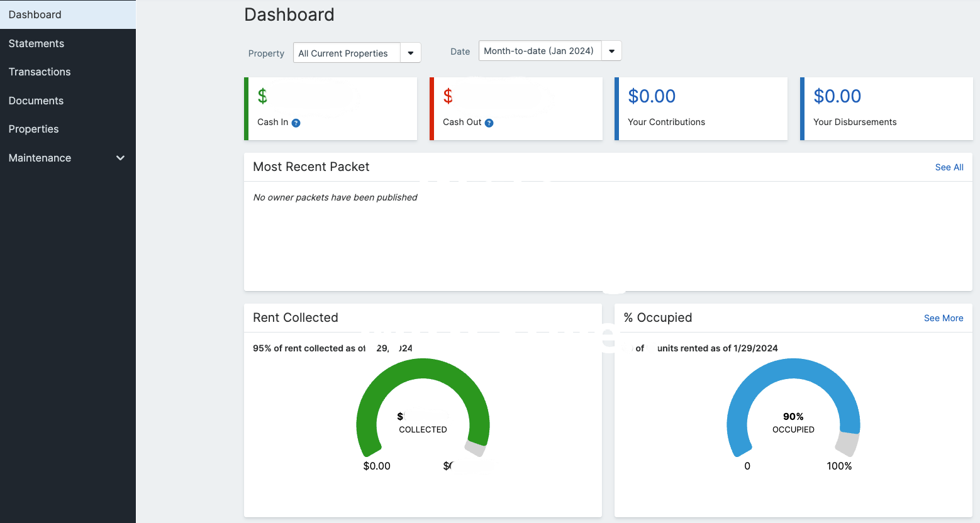The image size is (980, 523).
Task: Click the Month-to-date (Jan 2024) field
Action: pyautogui.click(x=540, y=51)
